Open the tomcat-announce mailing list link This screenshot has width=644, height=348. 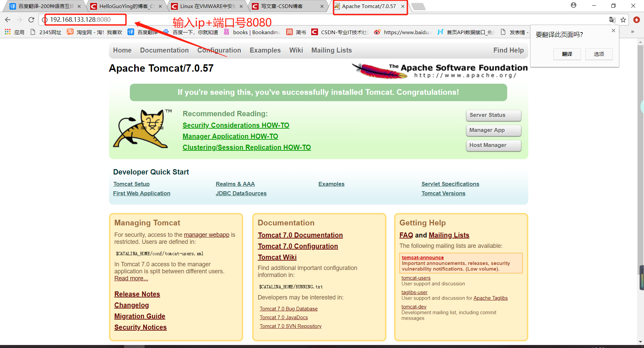(423, 258)
